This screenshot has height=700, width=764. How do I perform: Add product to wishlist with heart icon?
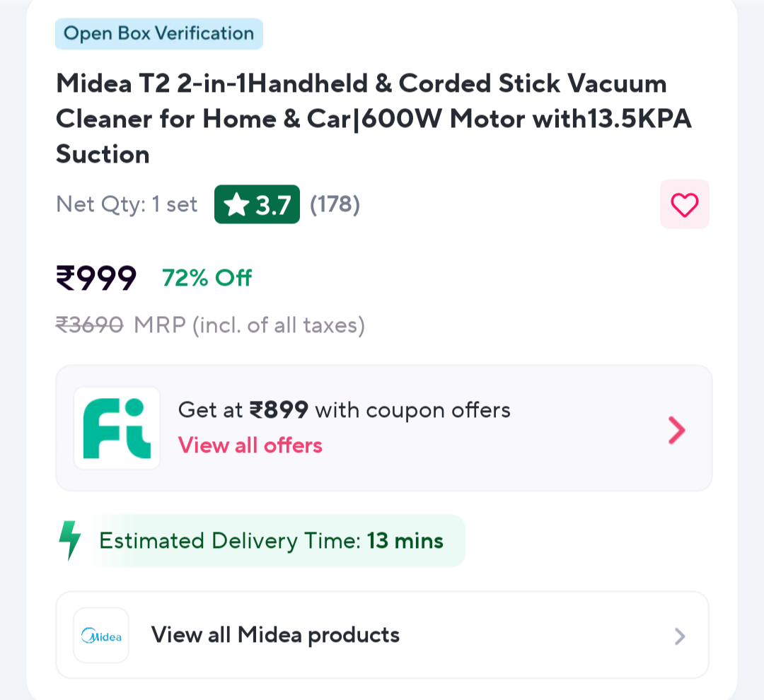point(684,205)
